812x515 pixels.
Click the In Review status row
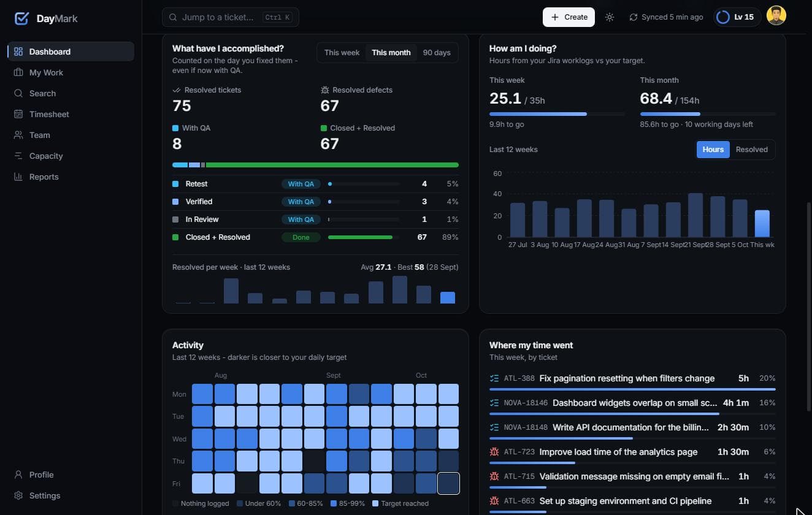point(315,219)
